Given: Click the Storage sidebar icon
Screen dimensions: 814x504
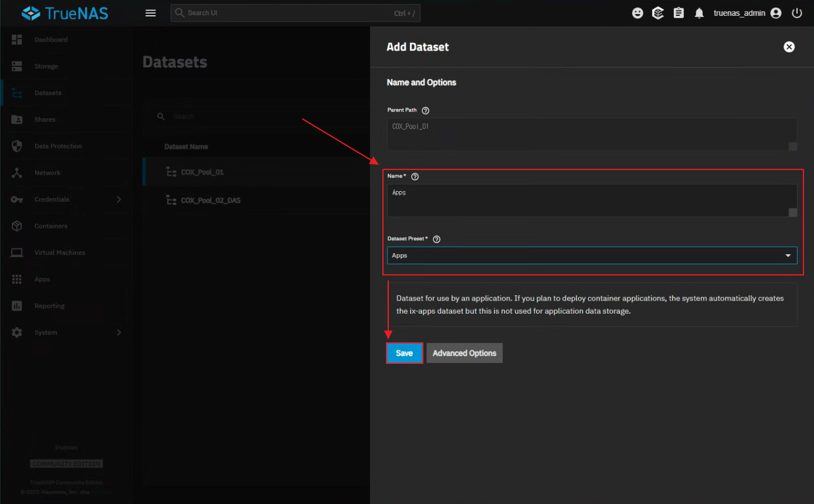Looking at the screenshot, I should [16, 66].
